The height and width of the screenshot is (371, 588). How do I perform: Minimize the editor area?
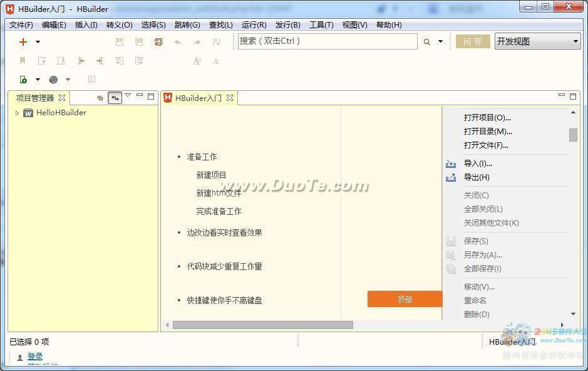click(x=561, y=95)
